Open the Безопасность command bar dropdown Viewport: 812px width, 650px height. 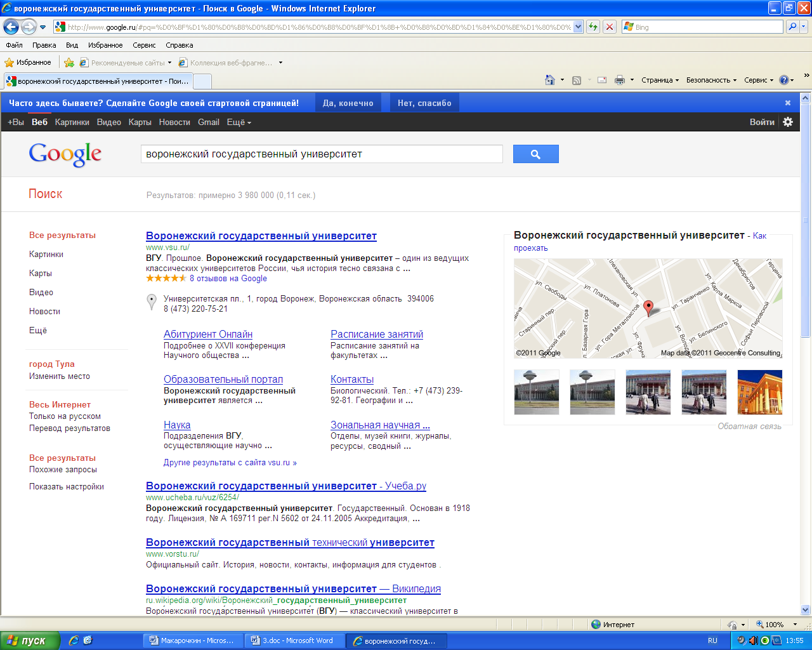(x=711, y=80)
